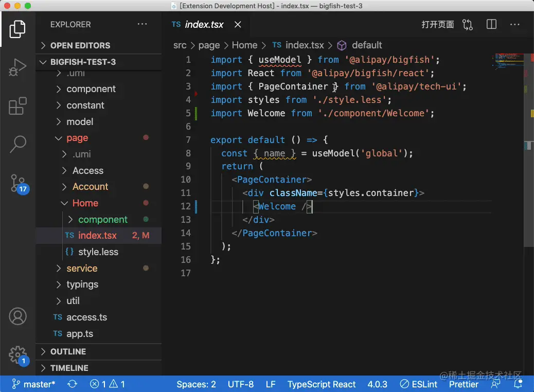Split the editor to the right
Image resolution: width=534 pixels, height=392 pixels.
491,24
